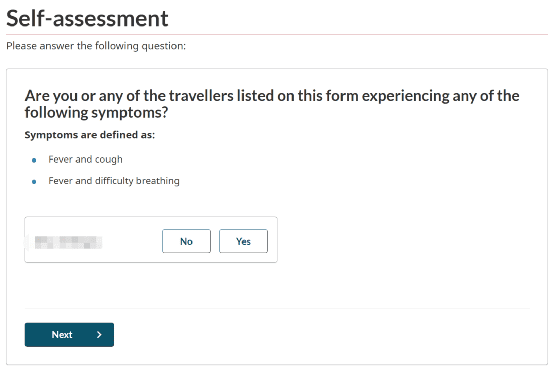Image resolution: width=554 pixels, height=367 pixels.
Task: Click the Self-assessment page heading
Action: tap(87, 18)
